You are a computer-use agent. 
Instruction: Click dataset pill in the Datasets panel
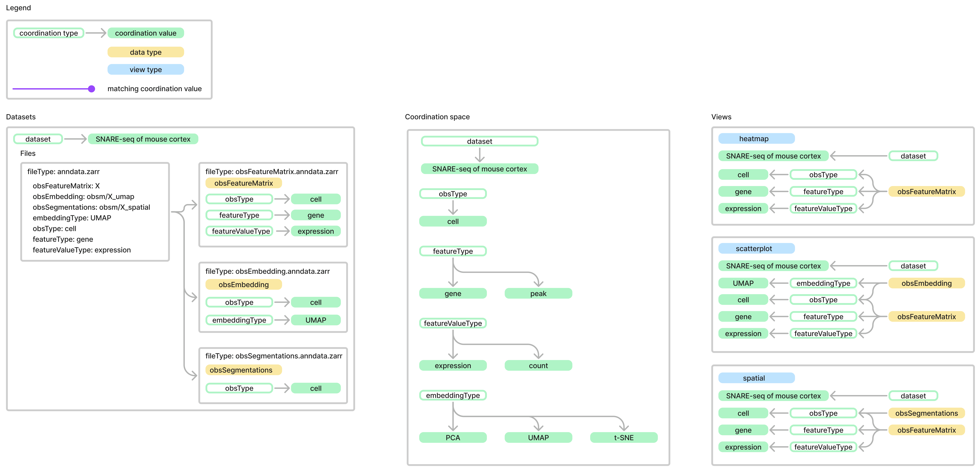click(x=38, y=139)
